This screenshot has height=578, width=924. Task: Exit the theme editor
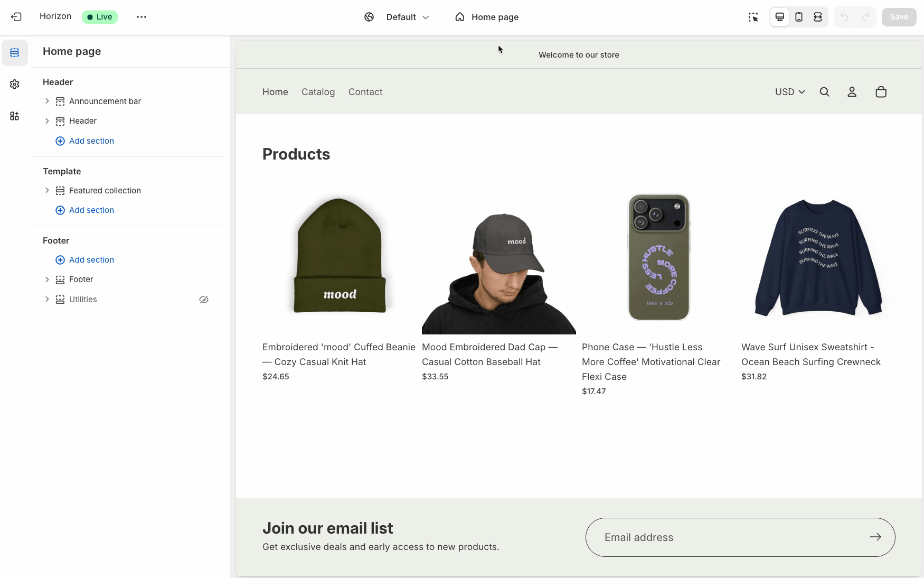pyautogui.click(x=16, y=17)
